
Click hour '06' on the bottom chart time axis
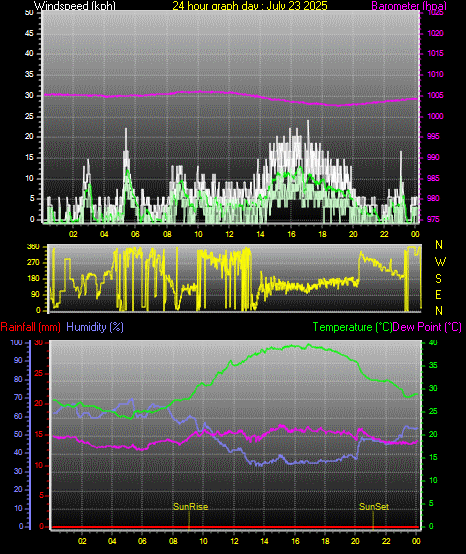tap(142, 541)
